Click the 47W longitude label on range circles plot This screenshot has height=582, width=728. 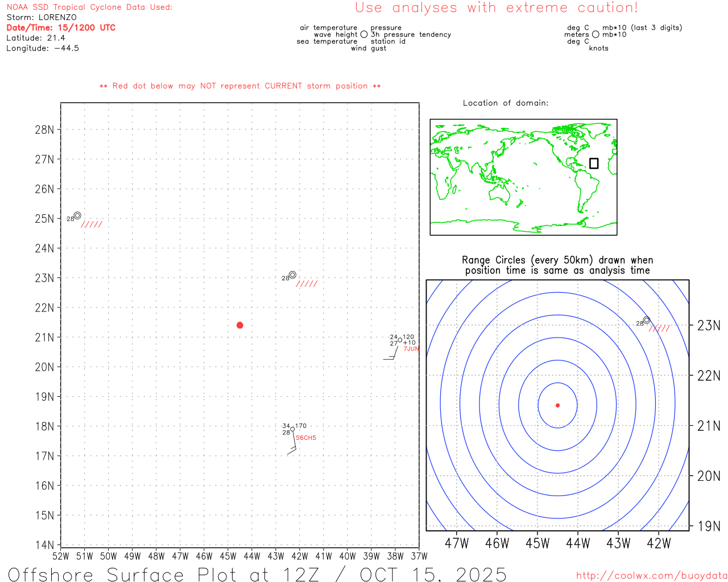(457, 543)
